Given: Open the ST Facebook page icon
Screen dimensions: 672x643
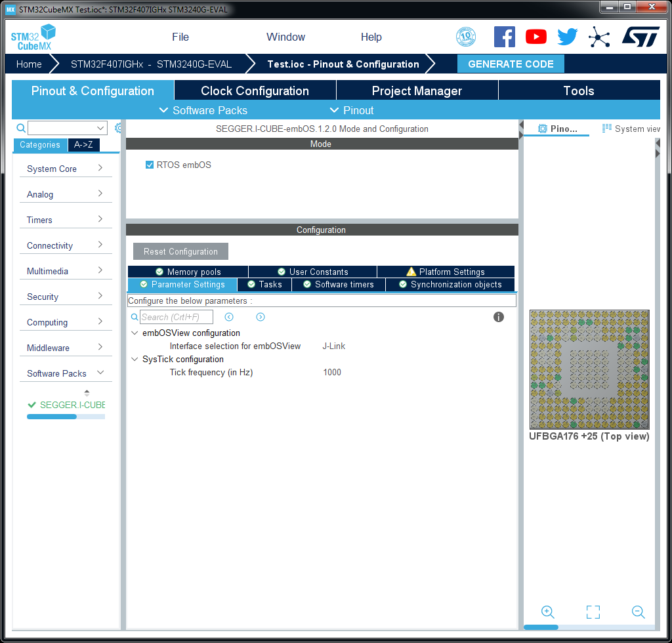Looking at the screenshot, I should click(x=505, y=37).
